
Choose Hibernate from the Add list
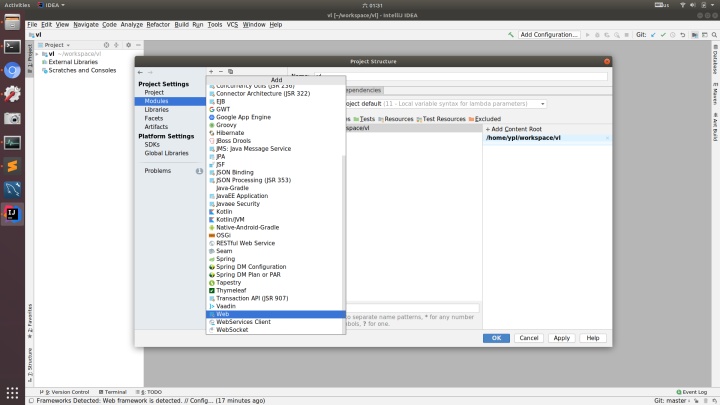pyautogui.click(x=276, y=133)
